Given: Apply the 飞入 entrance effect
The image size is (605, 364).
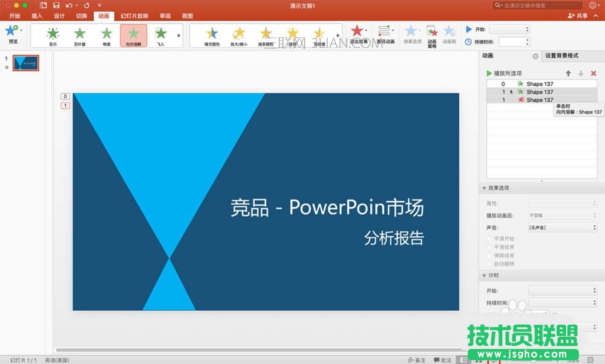Looking at the screenshot, I should pyautogui.click(x=160, y=36).
